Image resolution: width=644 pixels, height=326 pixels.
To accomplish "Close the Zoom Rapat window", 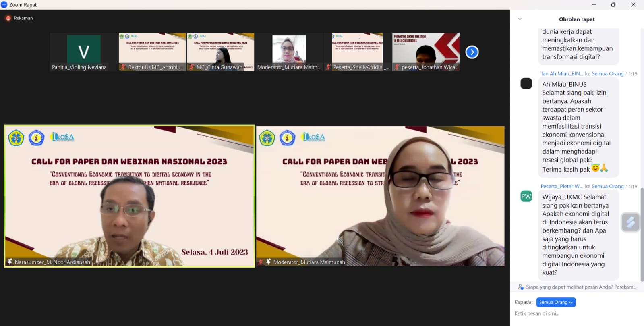I will [x=633, y=5].
